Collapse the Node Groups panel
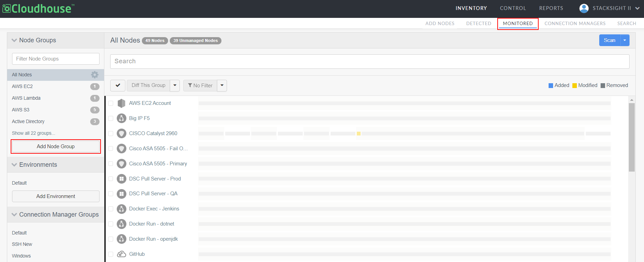Viewport: 644px width, 262px height. click(x=14, y=40)
